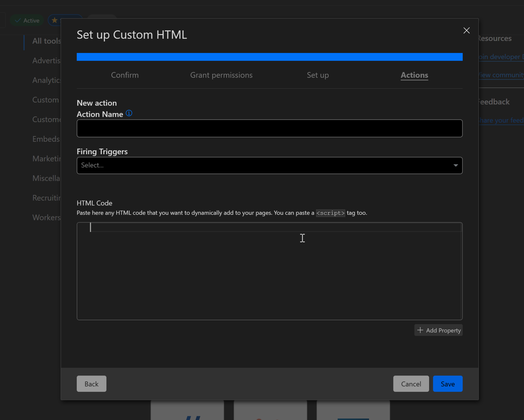Select the Actions step tab

click(414, 75)
